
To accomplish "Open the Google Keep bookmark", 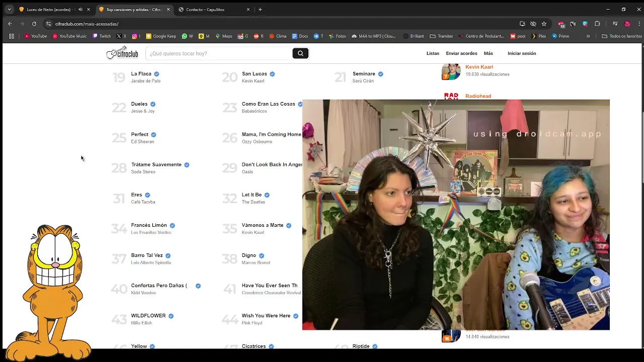I will 161,36.
